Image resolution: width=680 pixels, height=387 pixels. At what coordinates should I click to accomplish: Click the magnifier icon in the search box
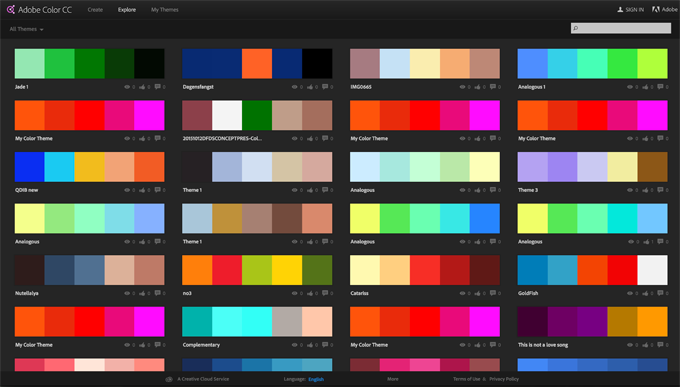click(x=575, y=28)
